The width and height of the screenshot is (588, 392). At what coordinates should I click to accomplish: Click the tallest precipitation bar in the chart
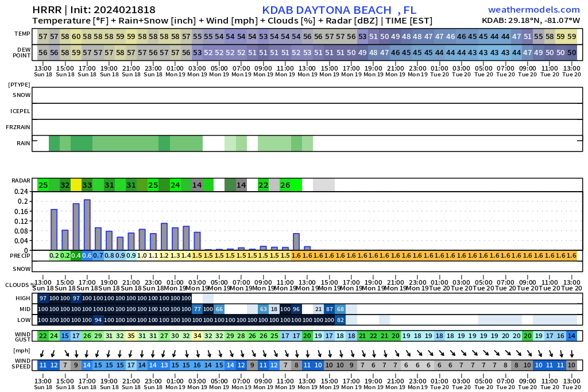[87, 225]
